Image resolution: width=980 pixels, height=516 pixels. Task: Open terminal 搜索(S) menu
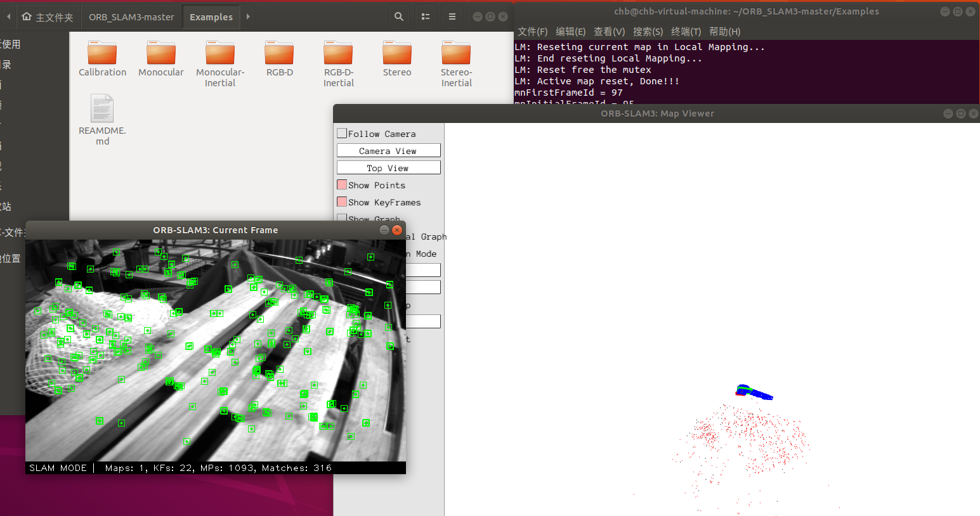[x=648, y=32]
